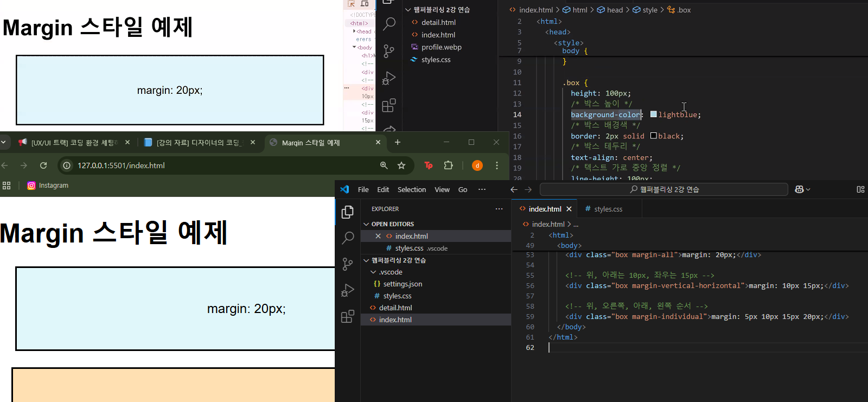Click Chrome forward arrow
Image resolution: width=868 pixels, height=402 pixels.
[x=23, y=165]
